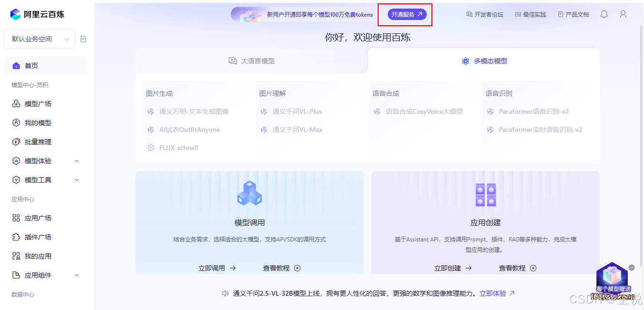Click the new-user 100万免费tokens banner text

click(320, 15)
